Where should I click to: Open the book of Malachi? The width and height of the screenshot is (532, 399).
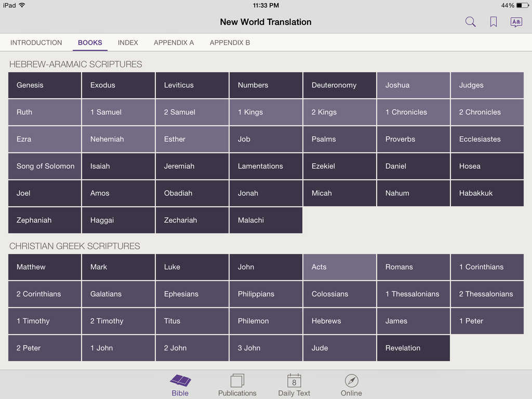click(266, 220)
